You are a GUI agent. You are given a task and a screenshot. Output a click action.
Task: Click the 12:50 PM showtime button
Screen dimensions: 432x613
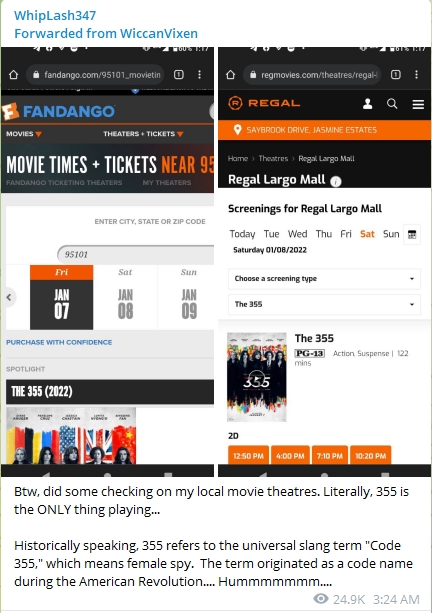tap(248, 455)
